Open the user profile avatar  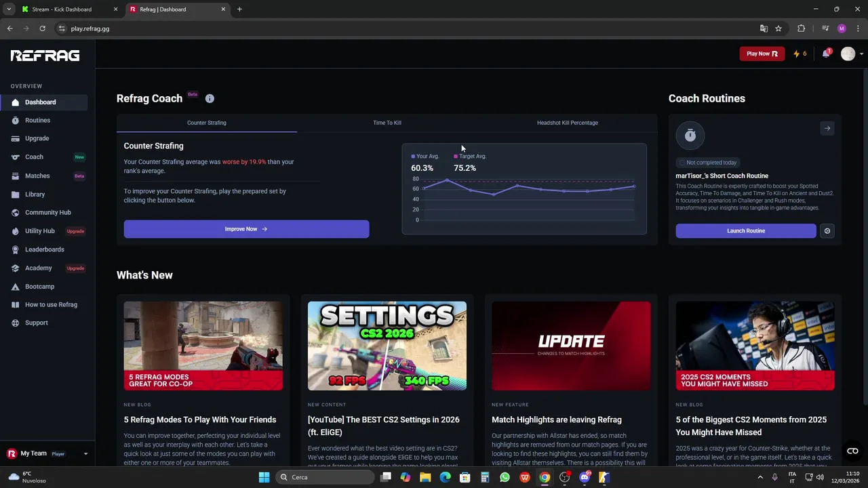[x=848, y=54]
